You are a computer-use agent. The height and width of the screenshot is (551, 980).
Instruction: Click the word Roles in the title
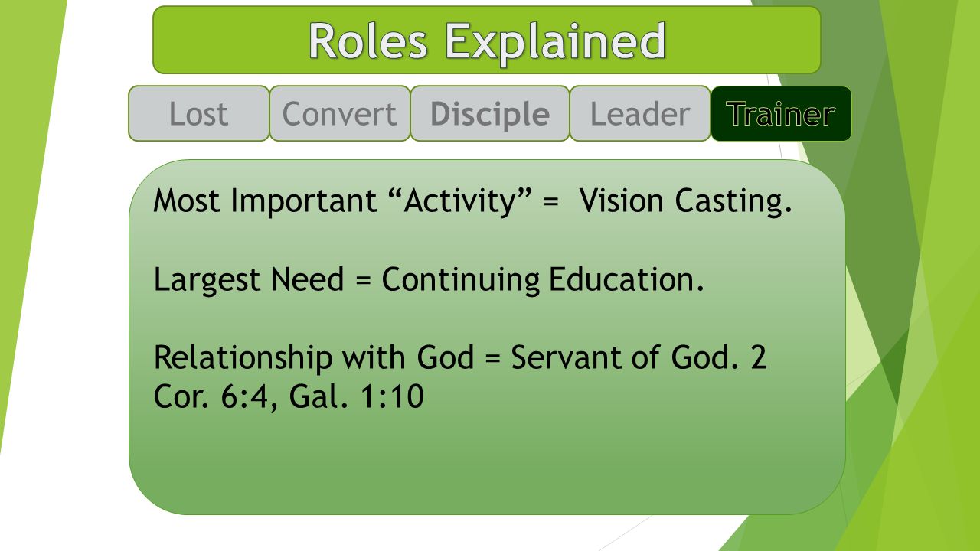pyautogui.click(x=368, y=41)
